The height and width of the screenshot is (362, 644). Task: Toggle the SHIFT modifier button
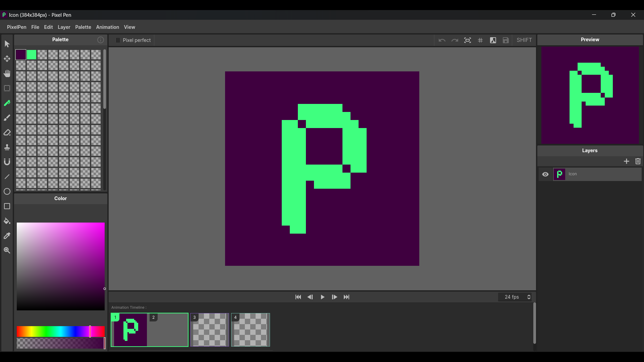(524, 40)
